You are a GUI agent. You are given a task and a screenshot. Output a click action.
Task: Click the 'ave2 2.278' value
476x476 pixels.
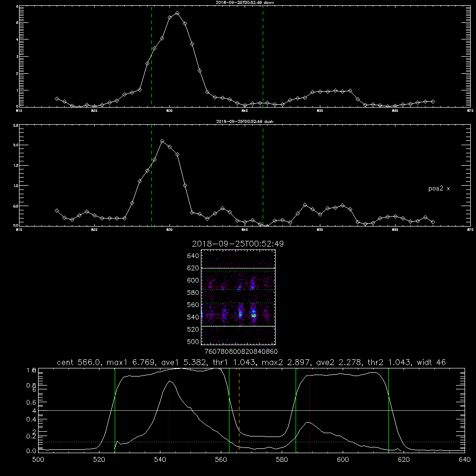pyautogui.click(x=338, y=362)
